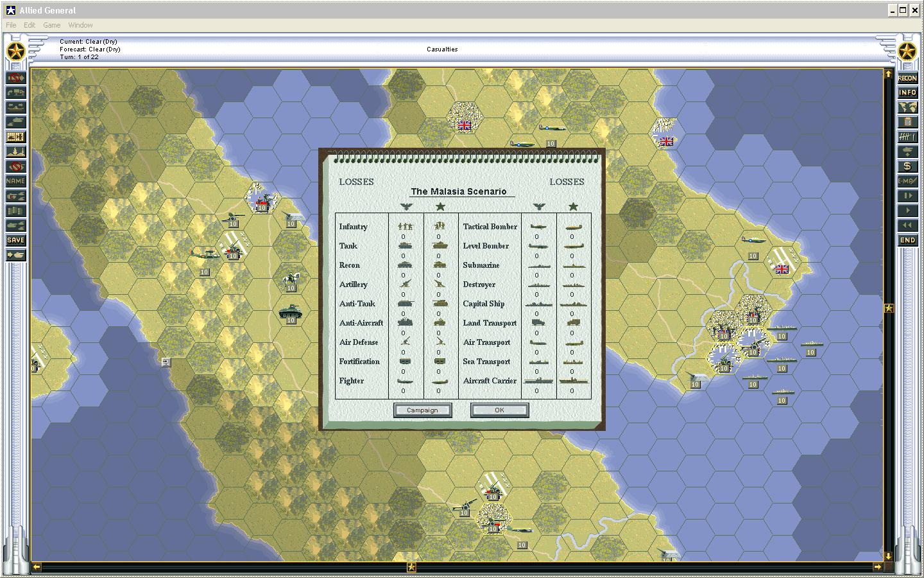Screen dimensions: 924x578
Task: Open the Edit menu
Action: click(30, 25)
